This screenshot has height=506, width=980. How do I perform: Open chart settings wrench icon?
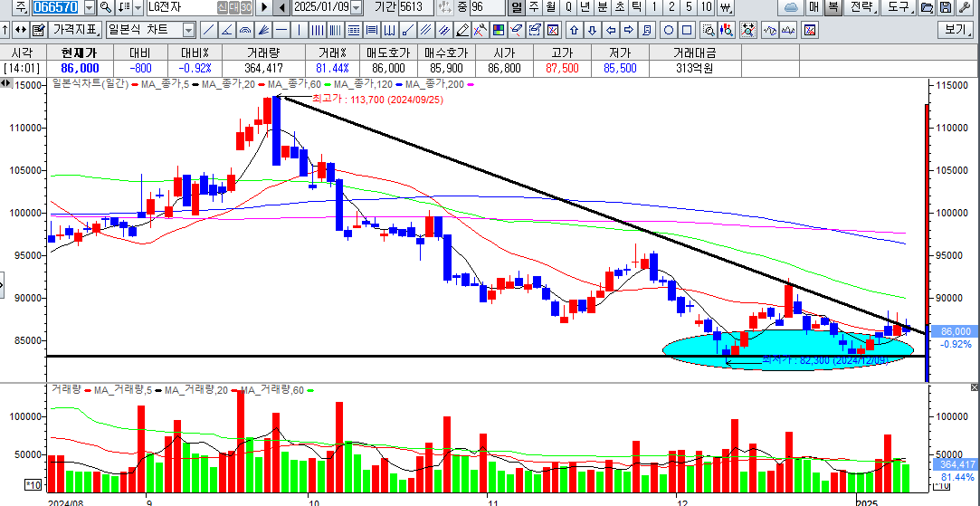click(962, 7)
